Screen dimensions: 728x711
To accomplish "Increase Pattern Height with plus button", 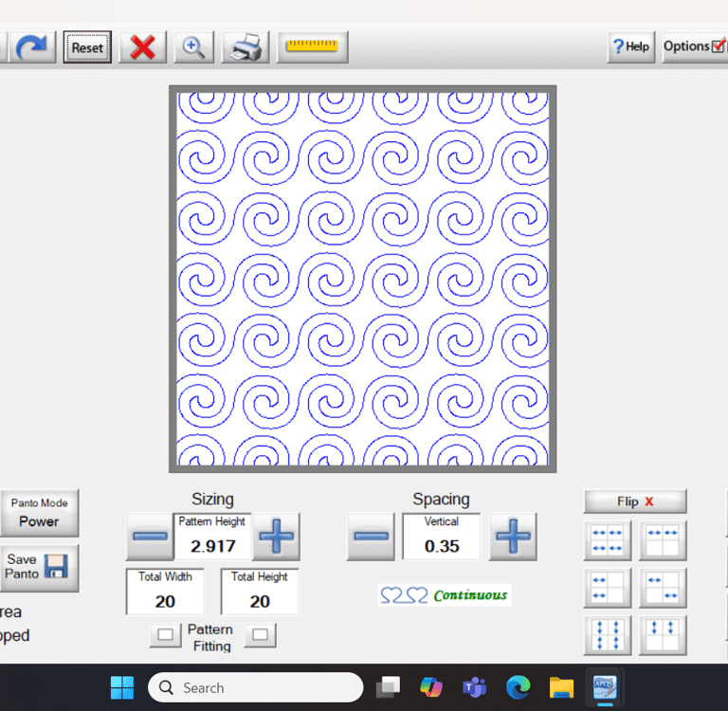I will click(x=276, y=537).
